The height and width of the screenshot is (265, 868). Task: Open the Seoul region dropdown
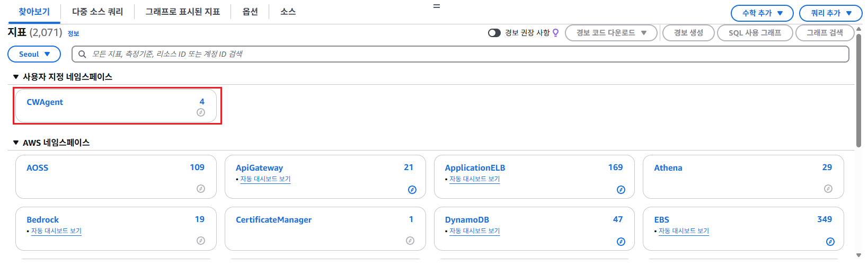click(x=34, y=54)
